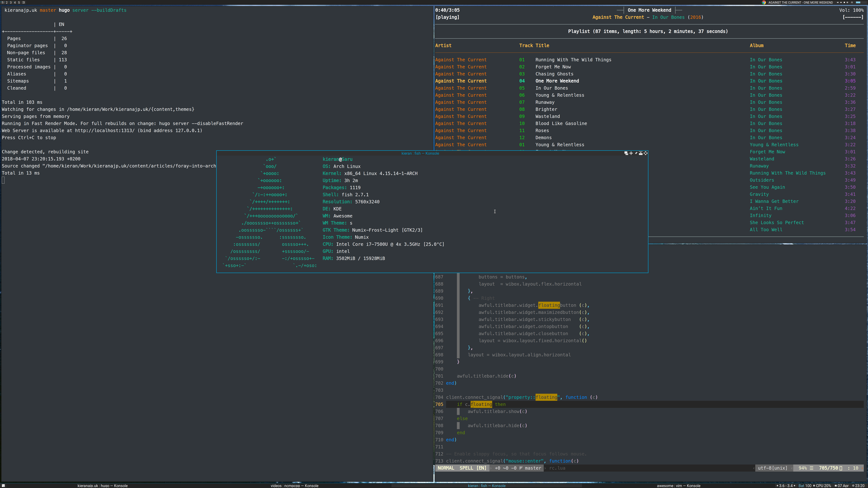Click 'Kernel: x86_64 Linux 4.15.14-1-ARCH' line
The image size is (868, 488).
370,174
